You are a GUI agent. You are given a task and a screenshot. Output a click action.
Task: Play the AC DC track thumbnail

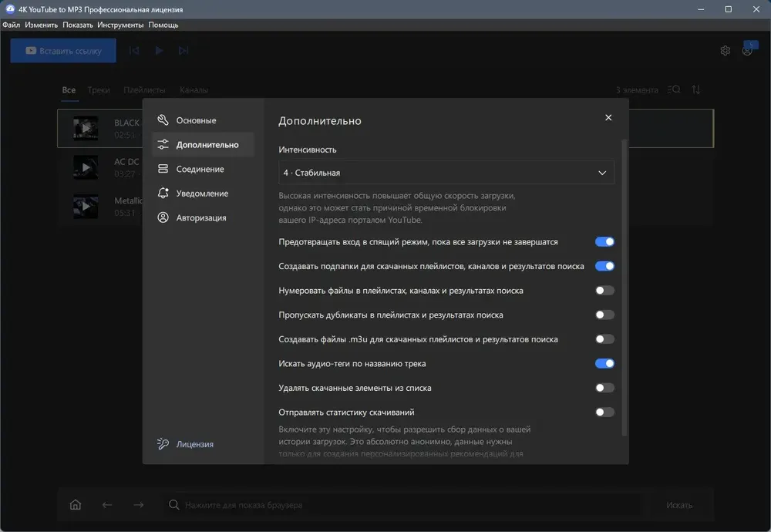coord(86,167)
